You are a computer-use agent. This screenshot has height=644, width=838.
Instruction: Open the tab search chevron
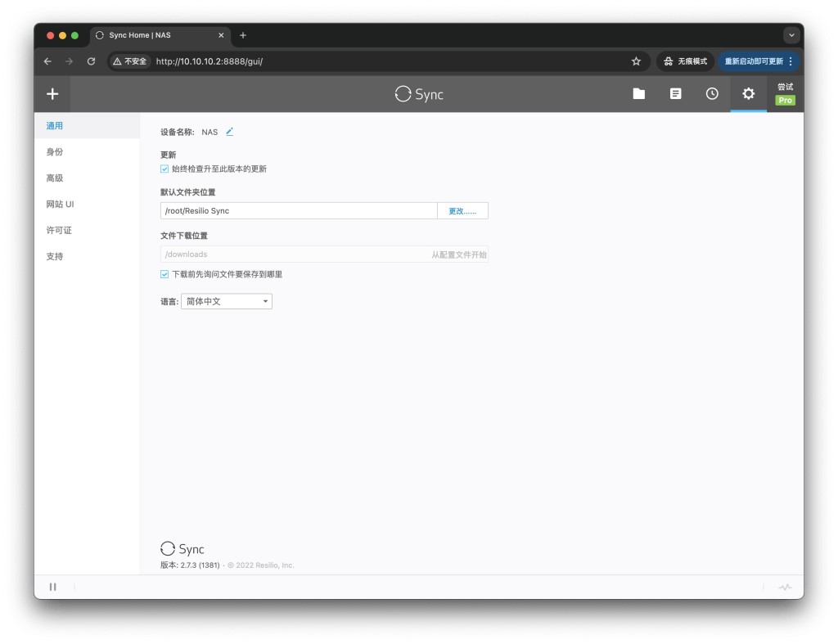coord(791,35)
